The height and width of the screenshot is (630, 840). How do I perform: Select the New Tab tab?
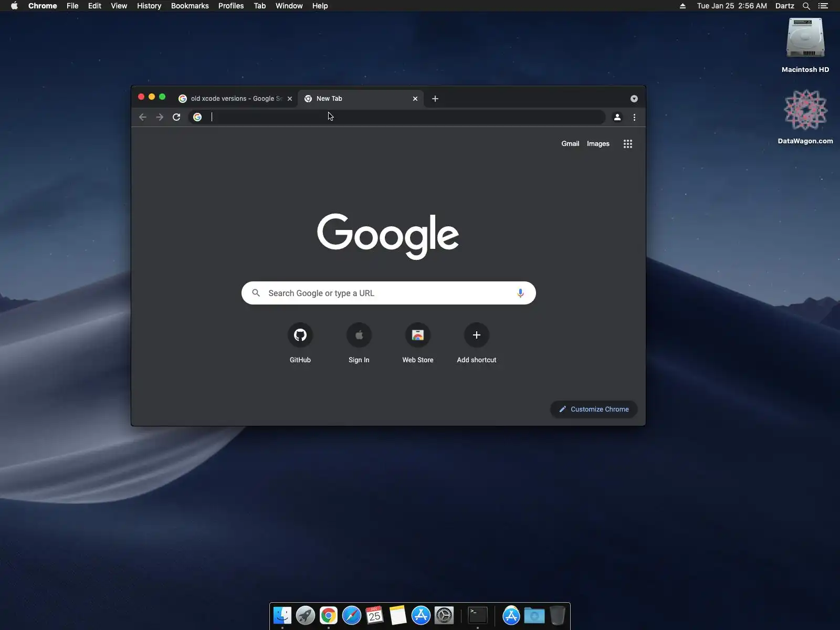coord(361,99)
